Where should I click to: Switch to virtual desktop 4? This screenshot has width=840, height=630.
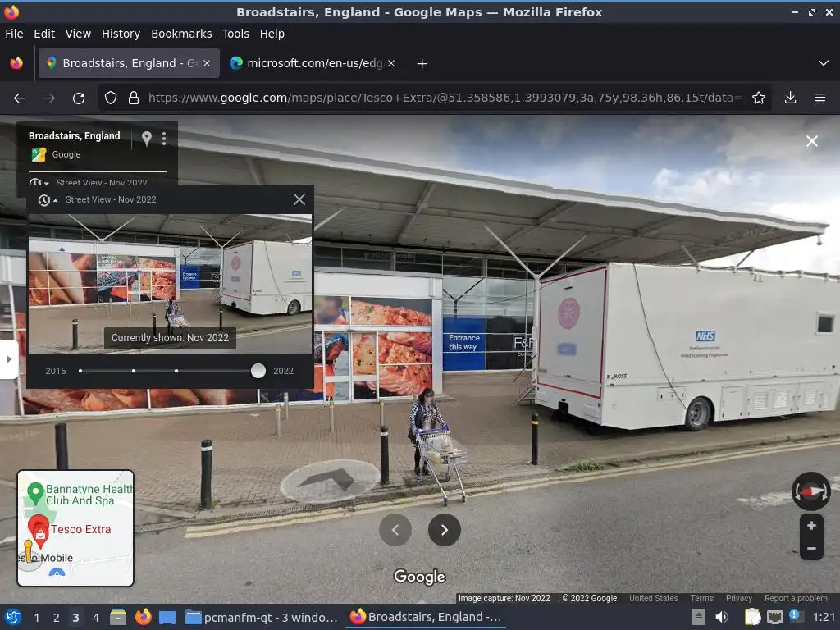click(95, 618)
